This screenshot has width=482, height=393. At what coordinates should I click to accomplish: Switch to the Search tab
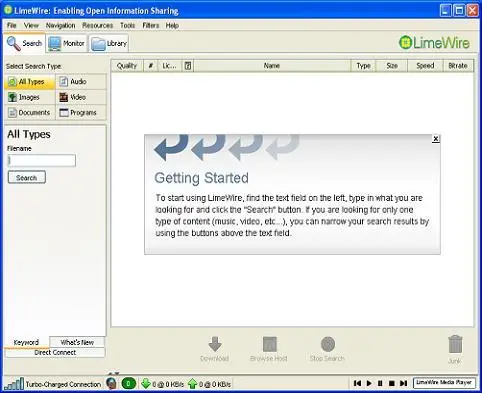coord(25,43)
